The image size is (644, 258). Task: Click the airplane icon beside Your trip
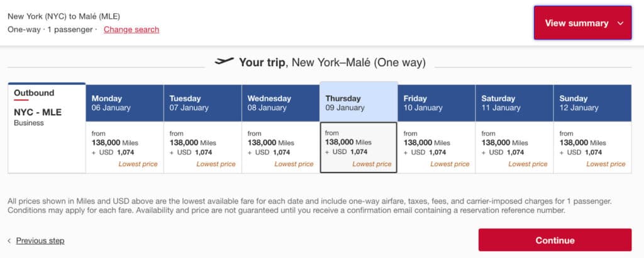224,62
